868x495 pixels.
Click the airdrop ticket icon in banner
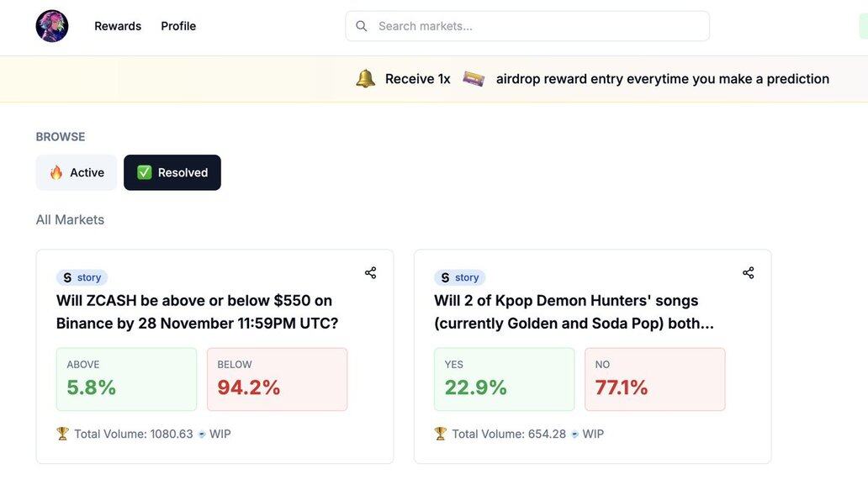tap(474, 79)
